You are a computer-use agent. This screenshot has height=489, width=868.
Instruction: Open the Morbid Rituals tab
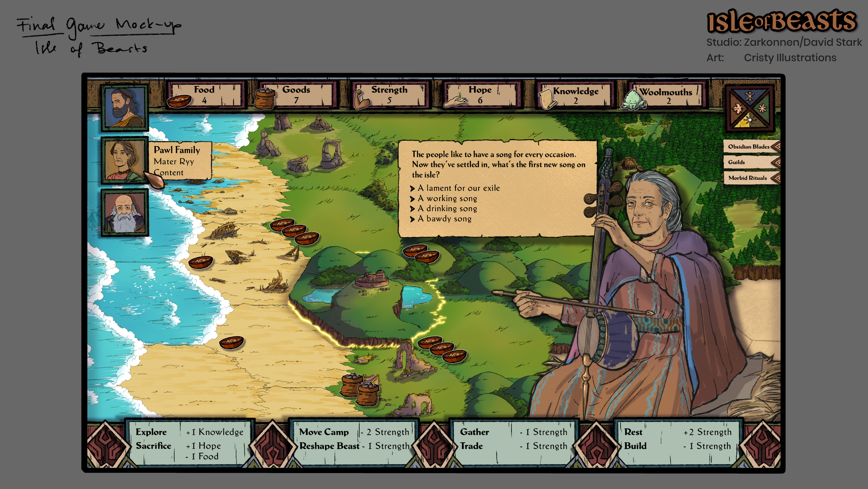[751, 178]
